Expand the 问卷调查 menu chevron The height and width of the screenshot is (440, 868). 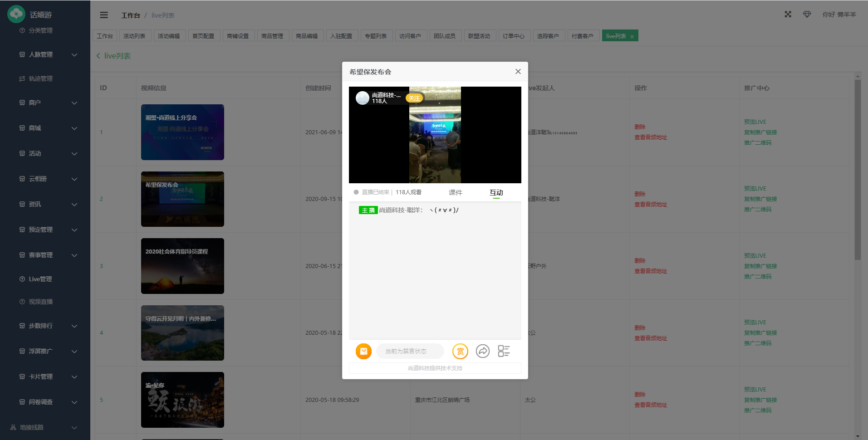click(x=74, y=402)
